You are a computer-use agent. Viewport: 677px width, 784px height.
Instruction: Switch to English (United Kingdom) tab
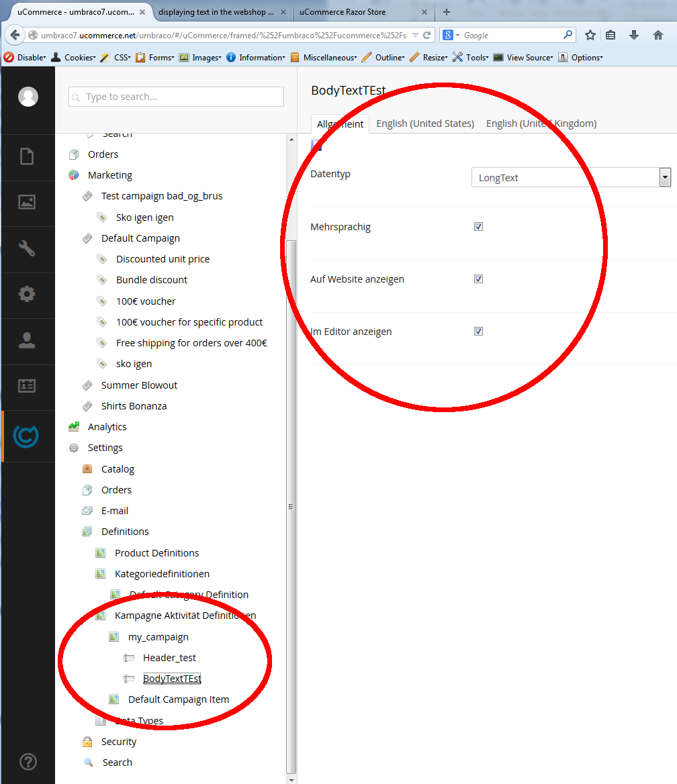541,124
